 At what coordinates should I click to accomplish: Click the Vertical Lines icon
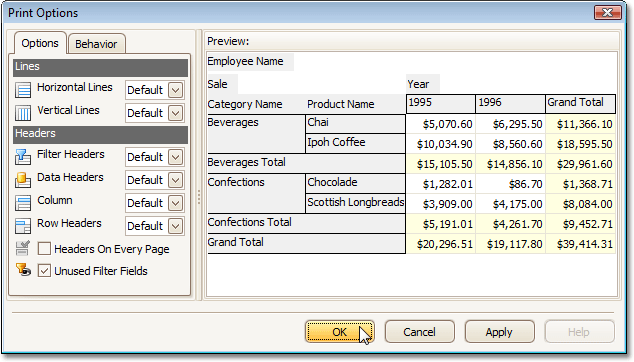coord(23,113)
